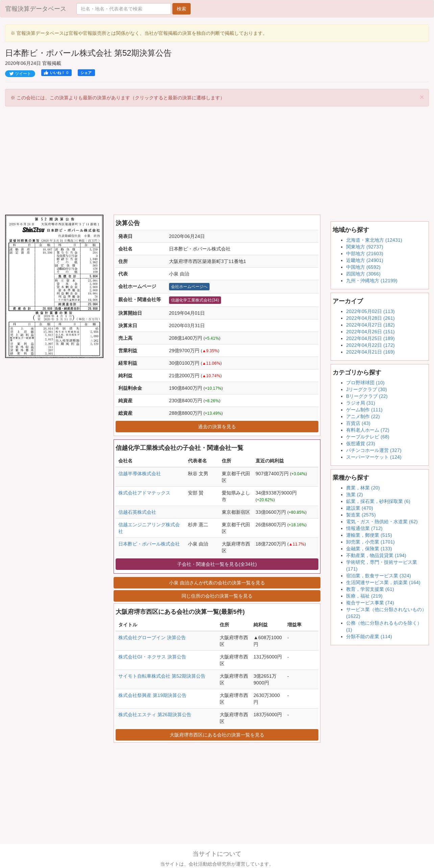Open archive 2022年04月26日 (151)
This screenshot has height=868, width=434.
coord(370,332)
